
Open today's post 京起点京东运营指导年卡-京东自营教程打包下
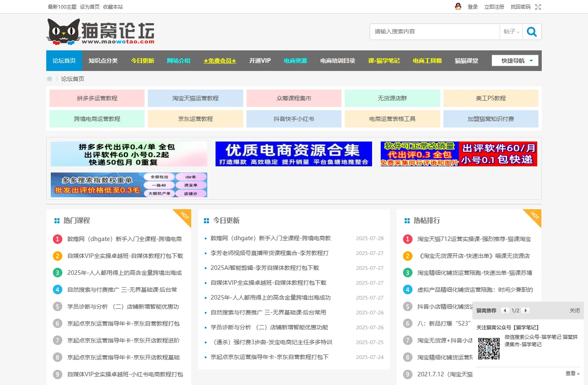[x=270, y=357]
